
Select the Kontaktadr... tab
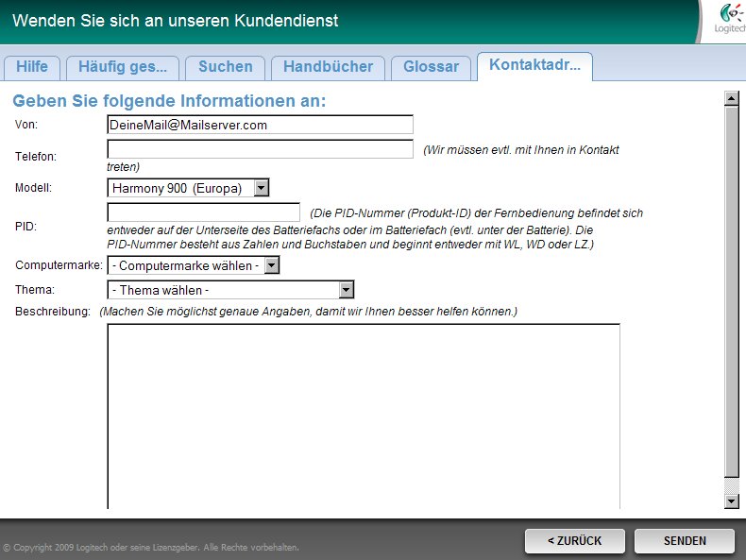pos(534,66)
